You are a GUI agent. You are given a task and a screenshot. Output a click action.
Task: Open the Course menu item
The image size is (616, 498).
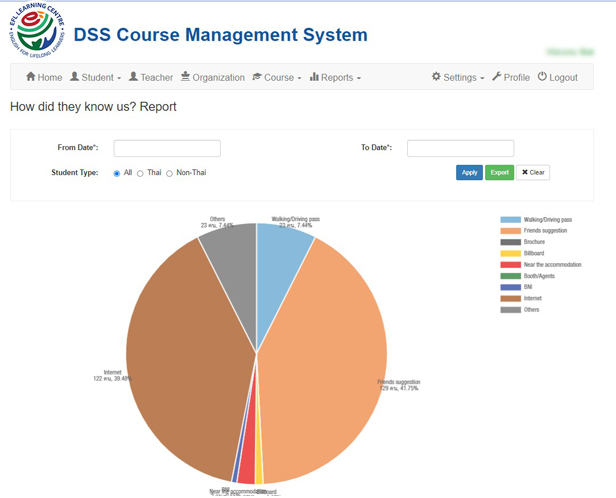(x=279, y=78)
